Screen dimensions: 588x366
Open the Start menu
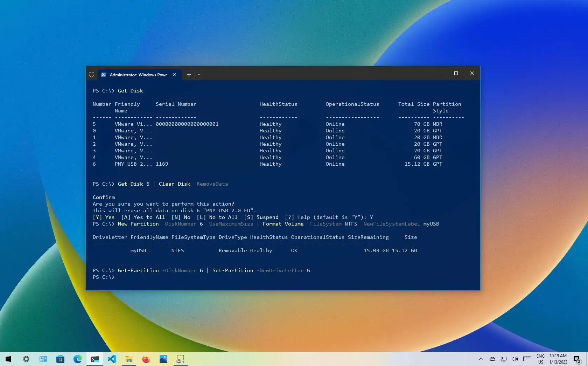[x=8, y=359]
